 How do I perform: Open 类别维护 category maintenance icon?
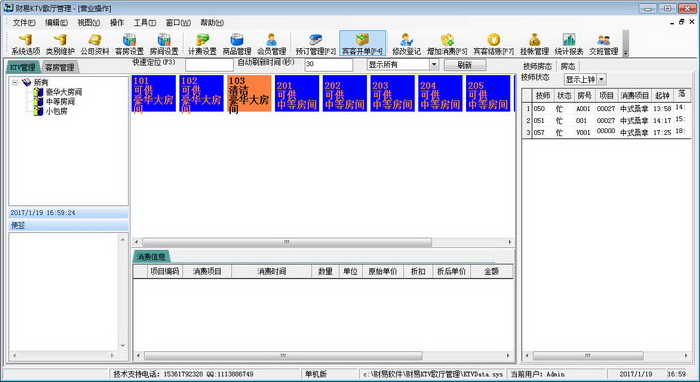[60, 44]
